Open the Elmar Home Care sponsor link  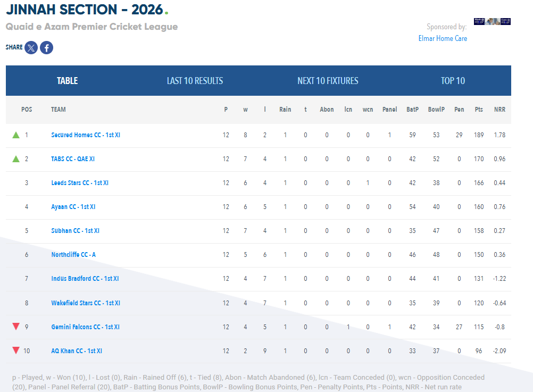click(443, 38)
